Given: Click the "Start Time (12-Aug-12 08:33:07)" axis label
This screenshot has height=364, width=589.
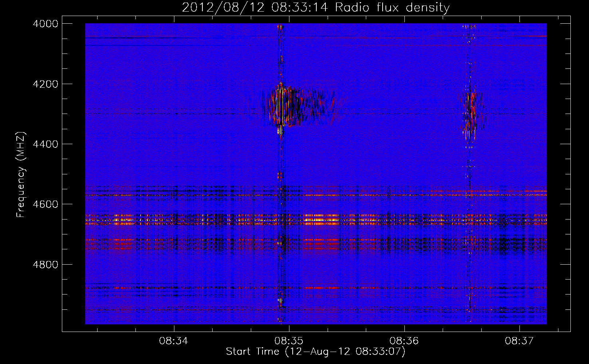Looking at the screenshot, I should 316,352.
